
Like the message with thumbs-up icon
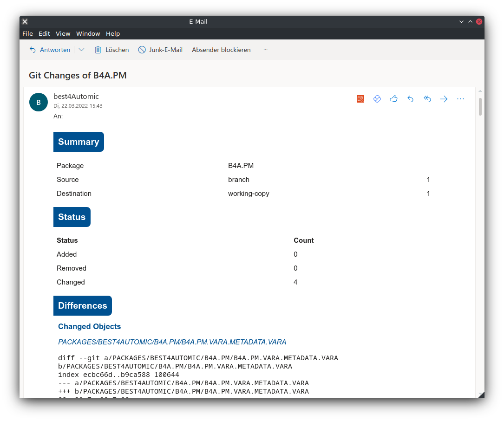(x=393, y=99)
